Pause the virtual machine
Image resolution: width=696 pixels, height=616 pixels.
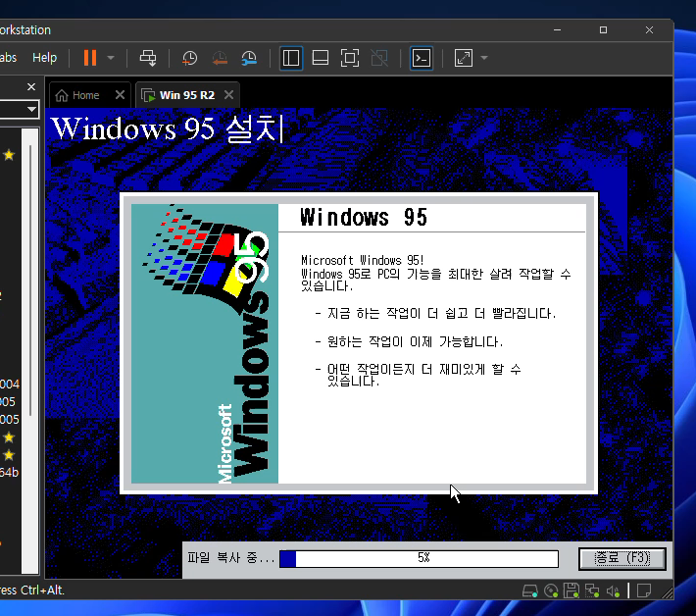point(90,58)
